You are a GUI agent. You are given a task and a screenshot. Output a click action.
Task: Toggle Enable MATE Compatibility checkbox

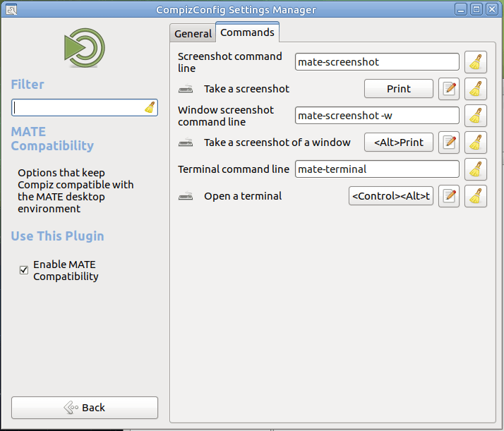24,270
